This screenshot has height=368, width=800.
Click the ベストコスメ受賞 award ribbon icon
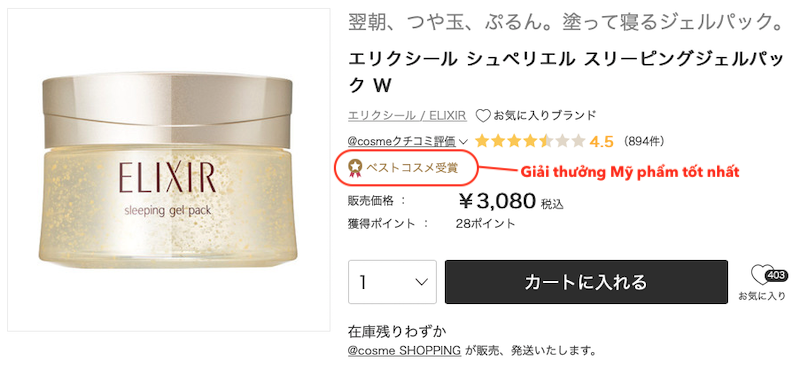(355, 167)
